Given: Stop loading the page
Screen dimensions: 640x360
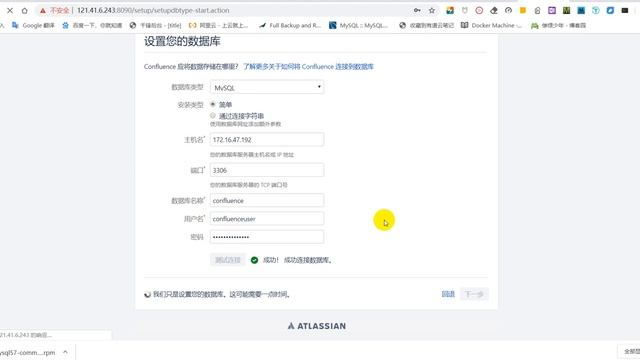Looking at the screenshot, I should 10,11.
